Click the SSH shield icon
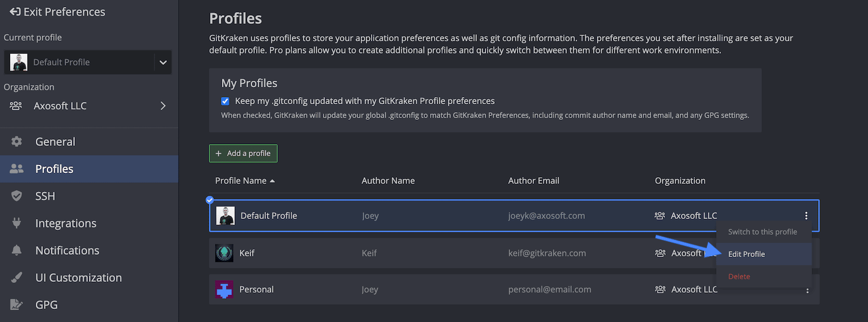 (17, 196)
